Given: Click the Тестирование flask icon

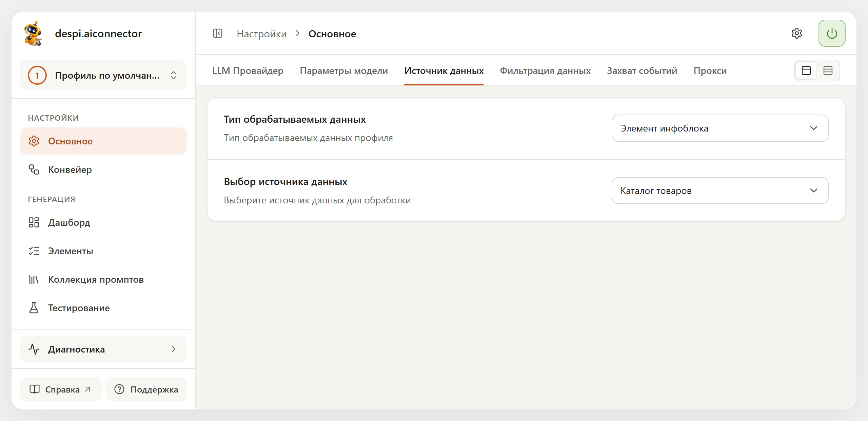Looking at the screenshot, I should tap(34, 308).
